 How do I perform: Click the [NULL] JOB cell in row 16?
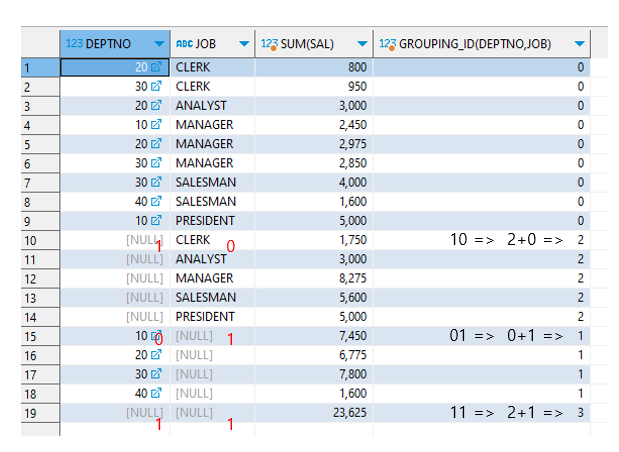(212, 355)
